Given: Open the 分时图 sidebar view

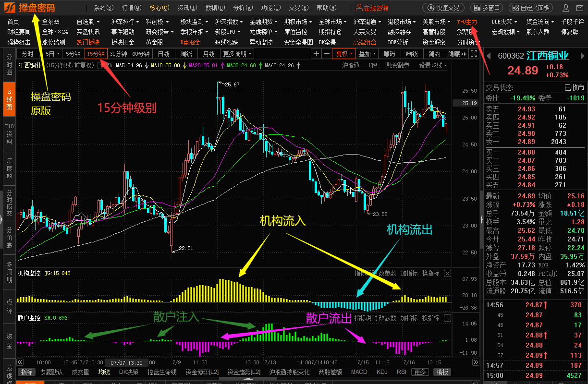Looking at the screenshot, I should pyautogui.click(x=9, y=65).
